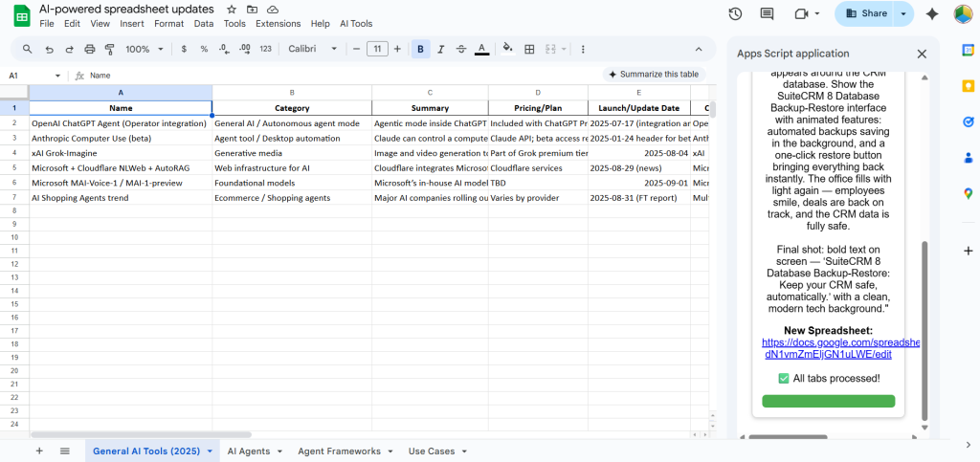
Task: Open version history
Action: click(735, 13)
